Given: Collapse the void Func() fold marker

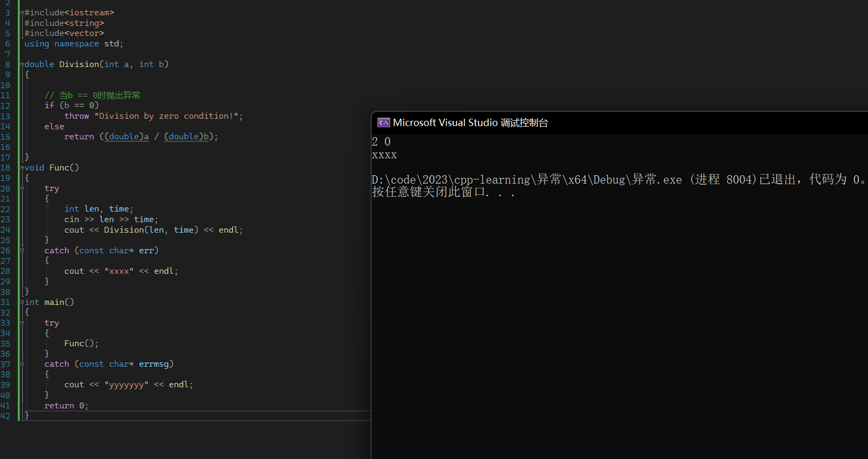Looking at the screenshot, I should click(x=22, y=167).
